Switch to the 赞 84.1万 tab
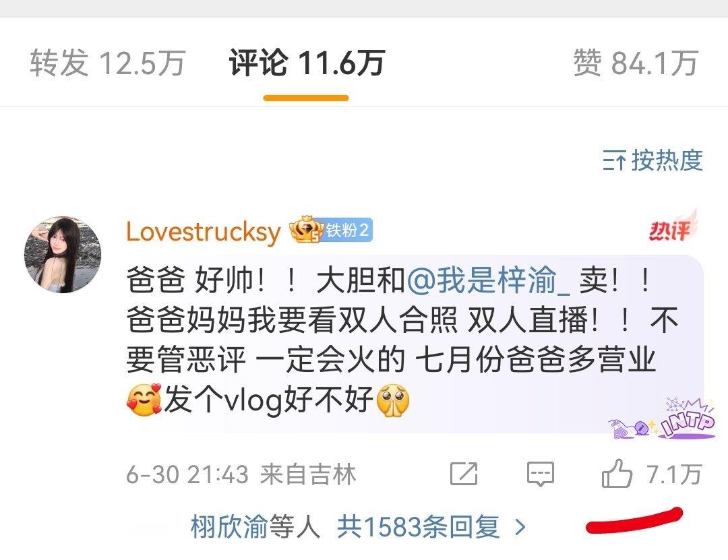 636,63
